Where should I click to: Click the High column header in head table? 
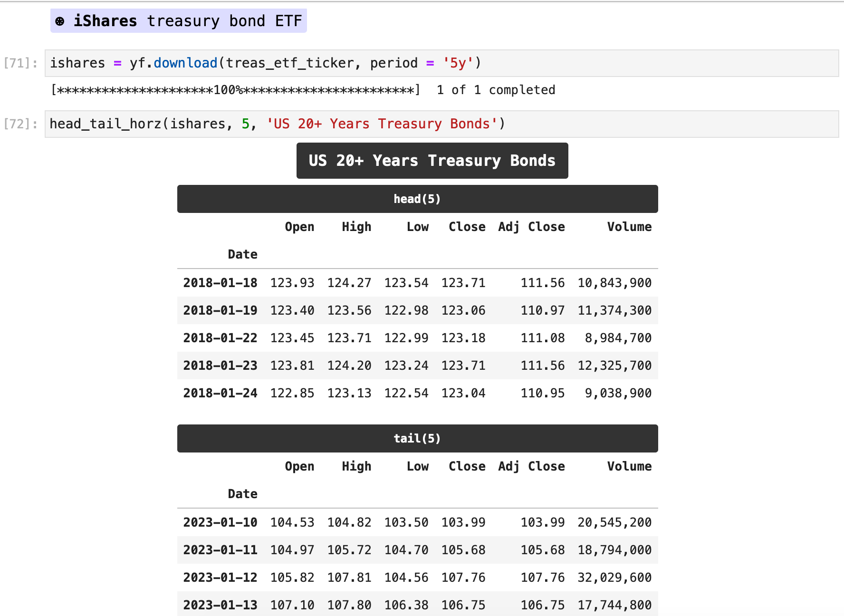356,227
